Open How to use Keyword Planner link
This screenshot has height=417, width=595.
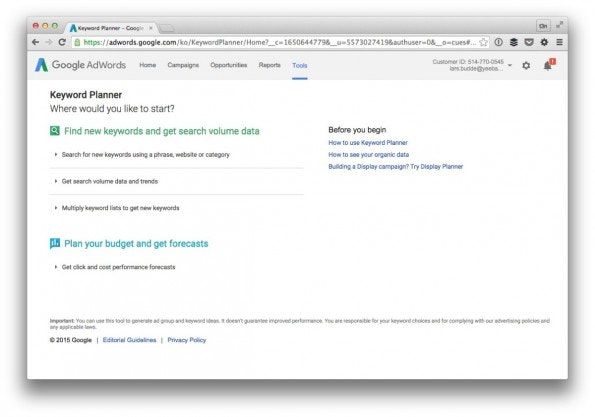click(368, 143)
